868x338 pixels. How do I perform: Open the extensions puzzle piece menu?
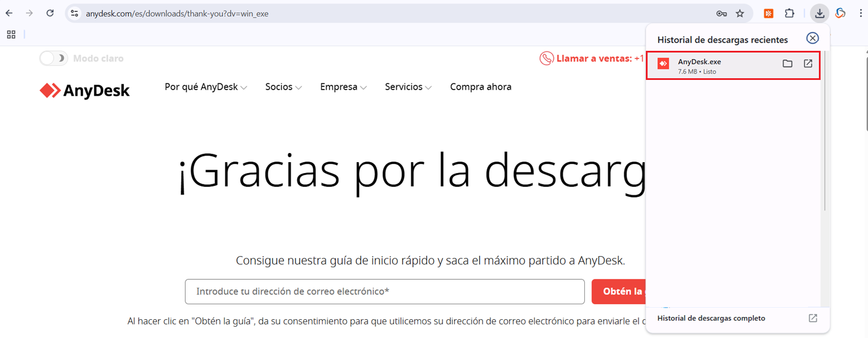[789, 13]
